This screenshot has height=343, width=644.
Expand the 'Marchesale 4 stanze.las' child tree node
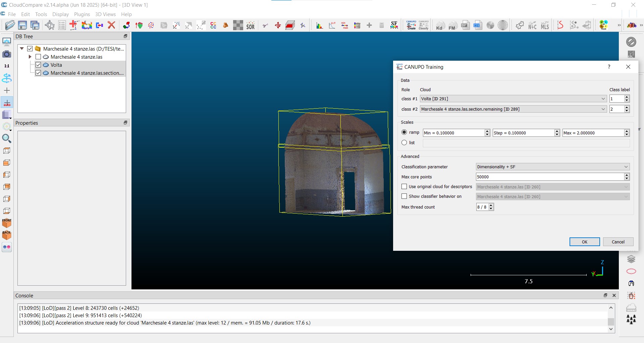click(x=30, y=57)
